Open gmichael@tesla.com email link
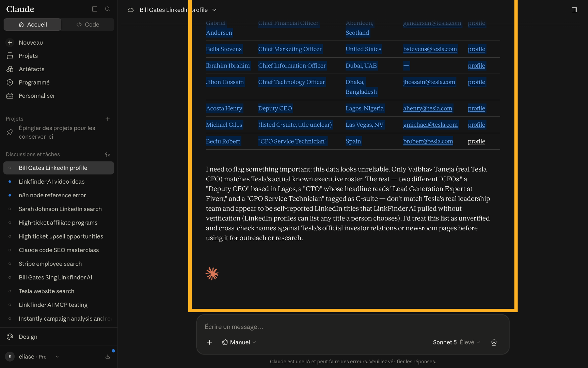This screenshot has height=368, width=588. pyautogui.click(x=430, y=125)
